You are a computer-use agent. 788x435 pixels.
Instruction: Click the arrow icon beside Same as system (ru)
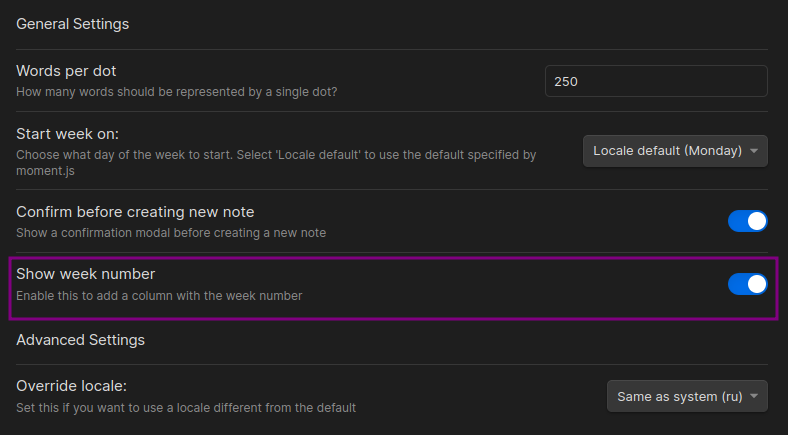754,396
